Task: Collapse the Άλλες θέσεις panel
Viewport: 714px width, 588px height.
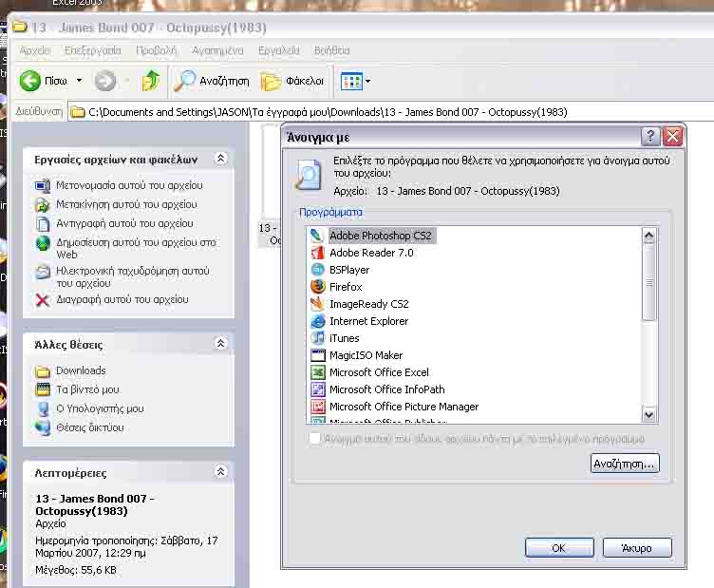Action: 220,343
